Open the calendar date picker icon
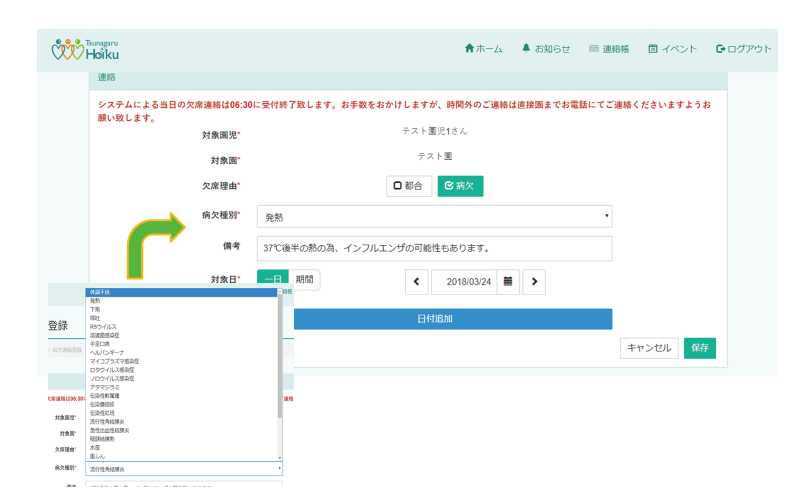800x494 pixels. [x=508, y=282]
